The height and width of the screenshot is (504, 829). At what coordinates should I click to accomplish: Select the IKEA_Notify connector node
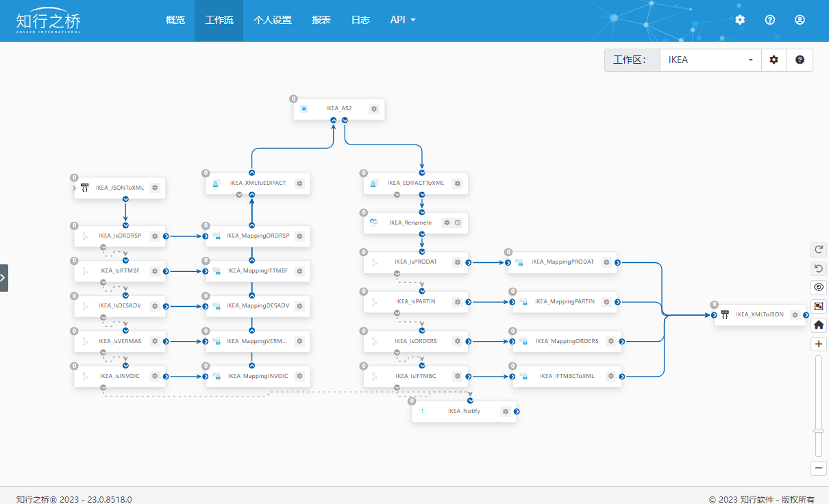[x=464, y=412]
